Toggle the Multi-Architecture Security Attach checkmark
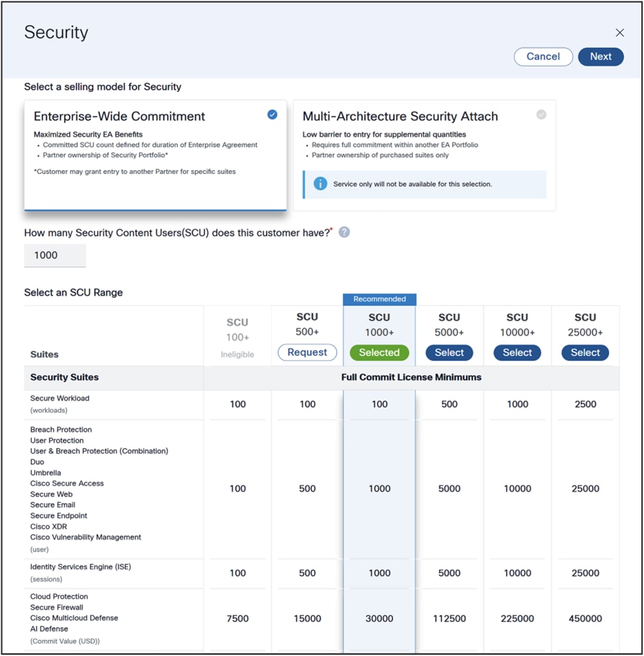This screenshot has height=656, width=644. pos(541,115)
